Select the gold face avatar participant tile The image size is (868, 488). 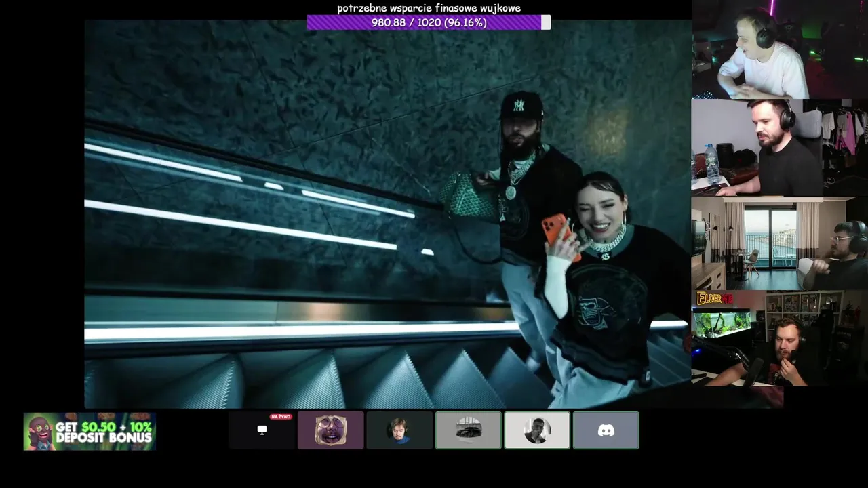click(330, 430)
